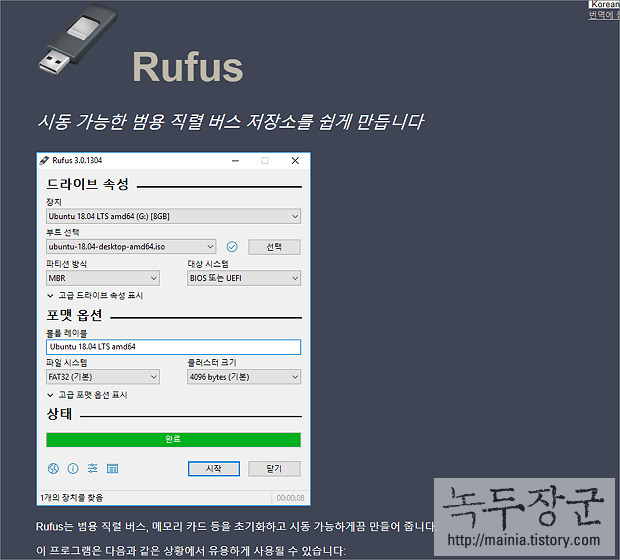620x560 pixels.
Task: Open the settings sliders icon
Action: 93,469
